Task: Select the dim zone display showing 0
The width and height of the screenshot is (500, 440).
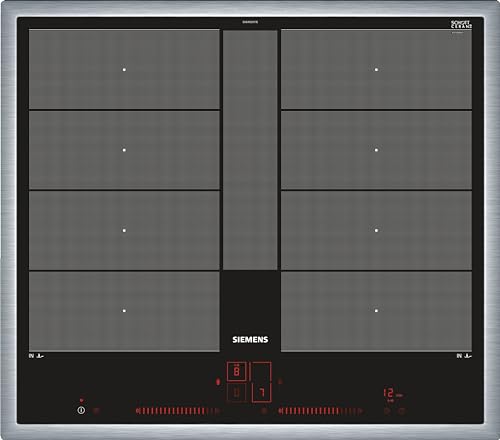Action: [x=237, y=393]
